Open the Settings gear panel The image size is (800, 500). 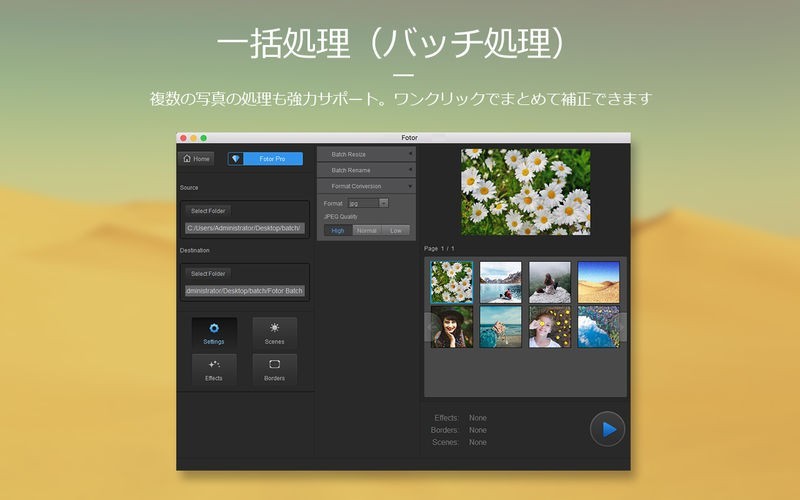214,333
